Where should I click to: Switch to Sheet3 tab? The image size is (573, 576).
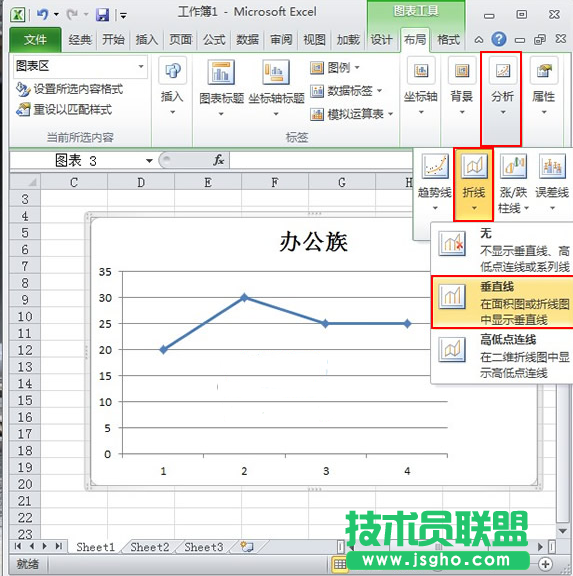click(204, 547)
